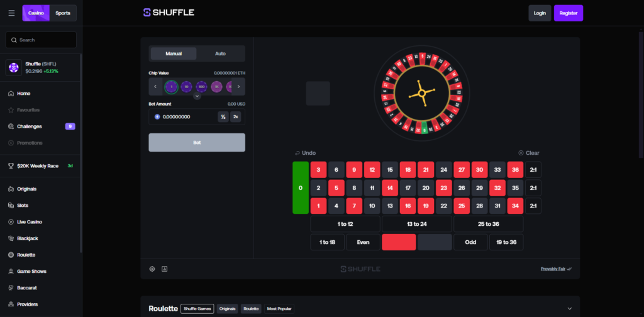Switch to Casino section
Screen dimensions: 644x317
click(x=36, y=13)
